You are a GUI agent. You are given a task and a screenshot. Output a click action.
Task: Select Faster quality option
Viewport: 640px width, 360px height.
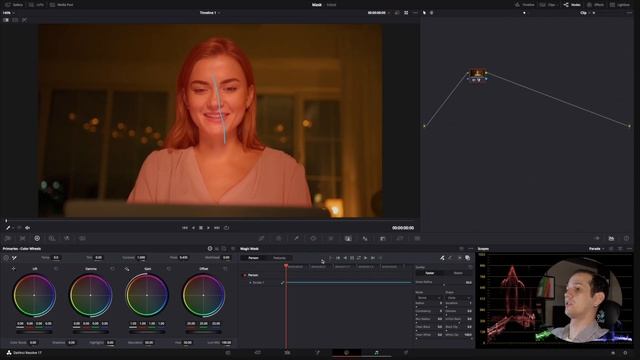tap(429, 273)
